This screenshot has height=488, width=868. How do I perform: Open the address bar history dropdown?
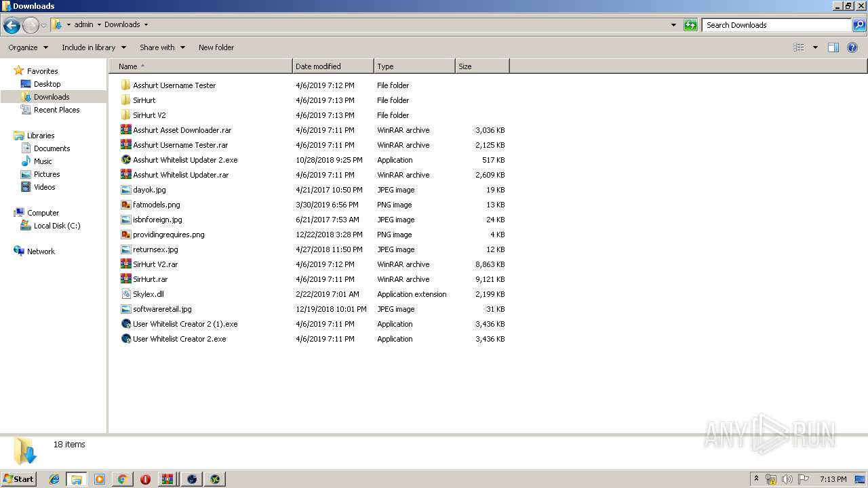click(673, 25)
